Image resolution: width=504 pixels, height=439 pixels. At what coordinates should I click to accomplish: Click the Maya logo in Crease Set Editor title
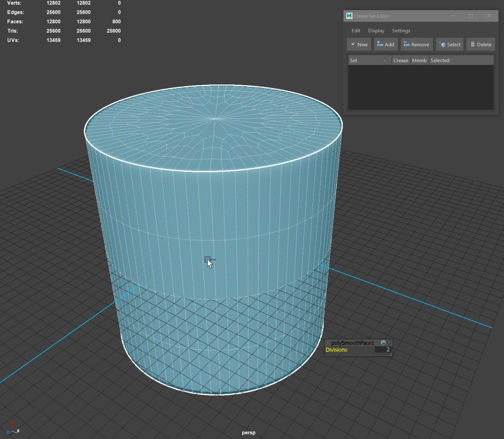tap(349, 16)
